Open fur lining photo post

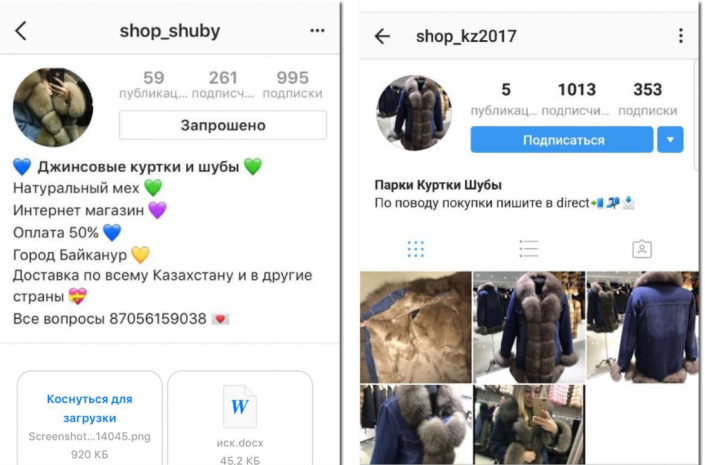(x=415, y=327)
